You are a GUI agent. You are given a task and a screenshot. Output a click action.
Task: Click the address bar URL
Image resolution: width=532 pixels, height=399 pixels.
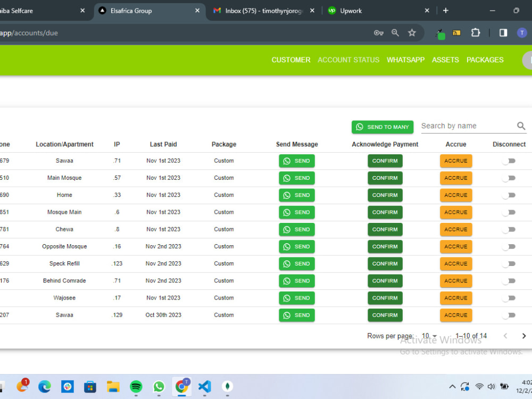pos(29,33)
